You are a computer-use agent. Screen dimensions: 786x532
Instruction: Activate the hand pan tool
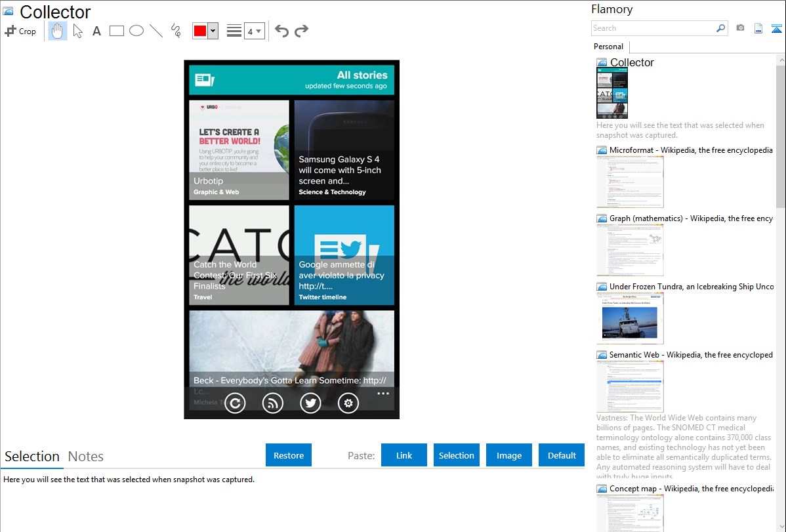(58, 31)
